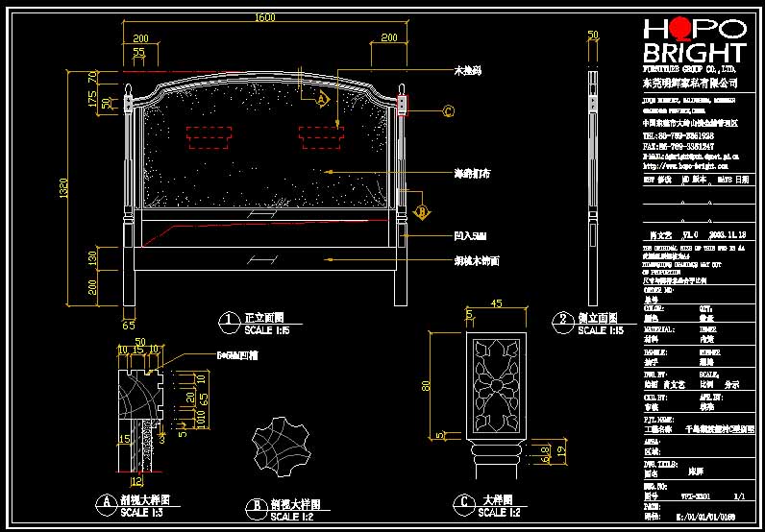Image resolution: width=765 pixels, height=532 pixels.
Task: Select the 6.8 dimension on detail C
Action: pyautogui.click(x=547, y=454)
